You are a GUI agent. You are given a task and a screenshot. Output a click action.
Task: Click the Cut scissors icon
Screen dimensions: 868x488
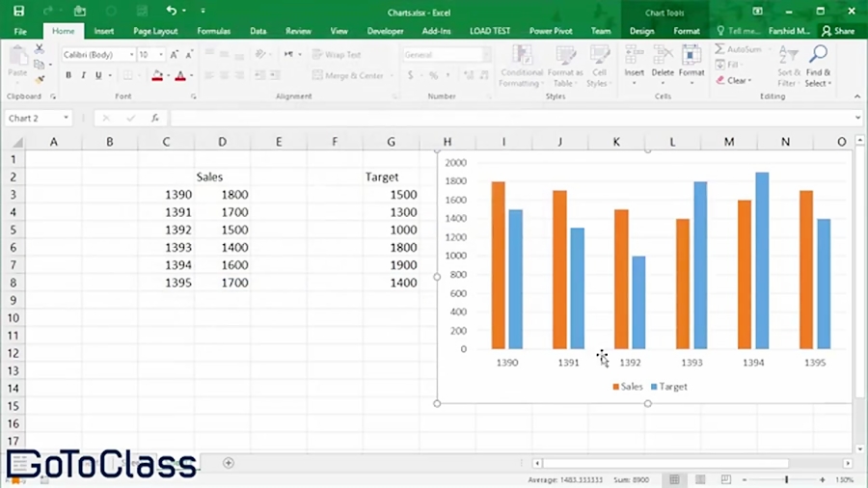[x=40, y=48]
